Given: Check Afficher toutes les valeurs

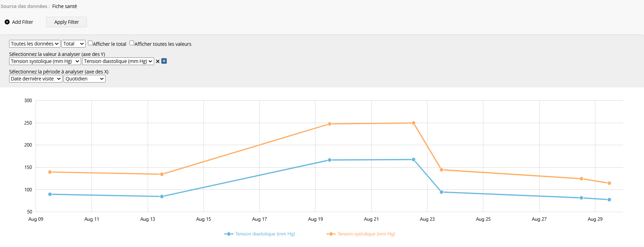Looking at the screenshot, I should [132, 43].
